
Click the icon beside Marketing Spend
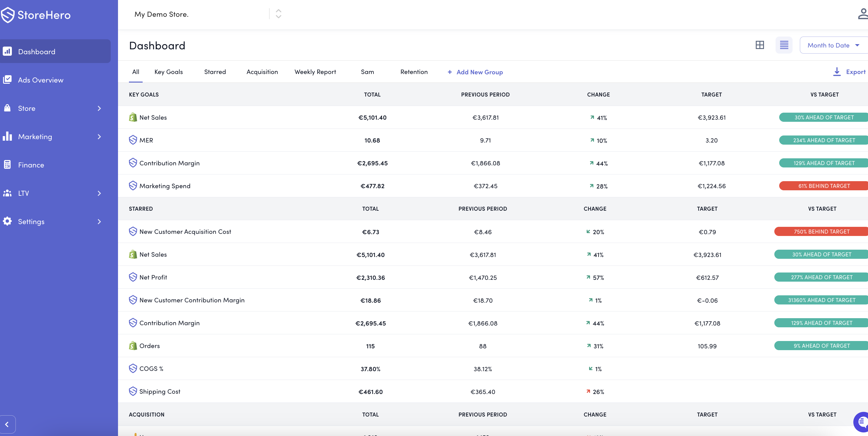(133, 186)
